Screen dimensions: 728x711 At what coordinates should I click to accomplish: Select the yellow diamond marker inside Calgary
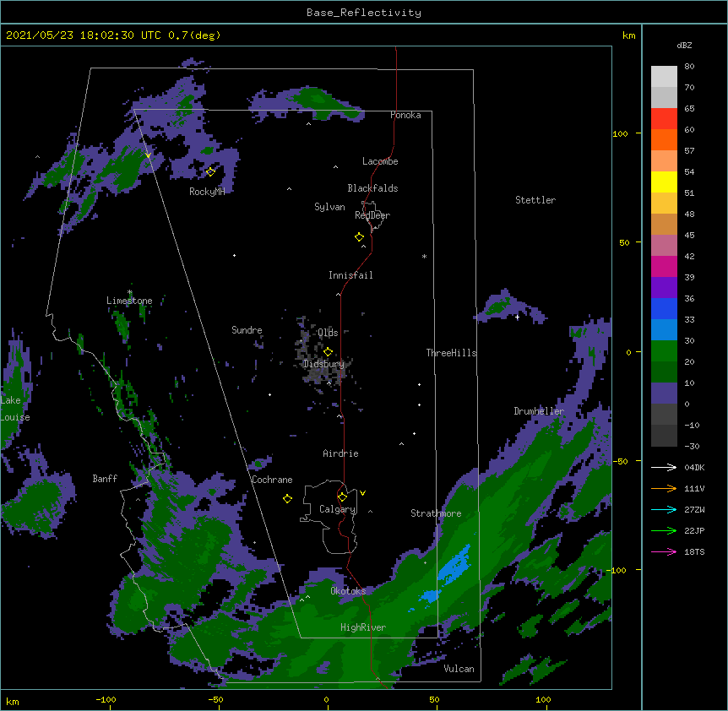(342, 497)
